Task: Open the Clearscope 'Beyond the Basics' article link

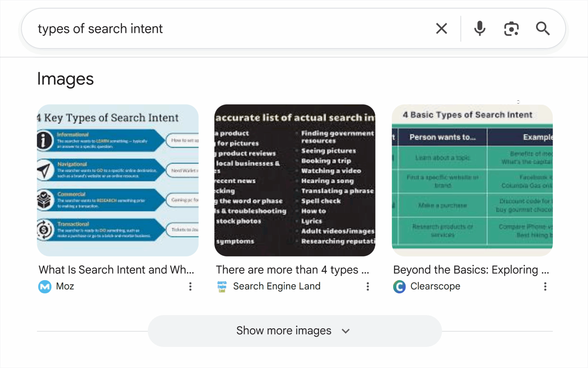Action: [472, 269]
